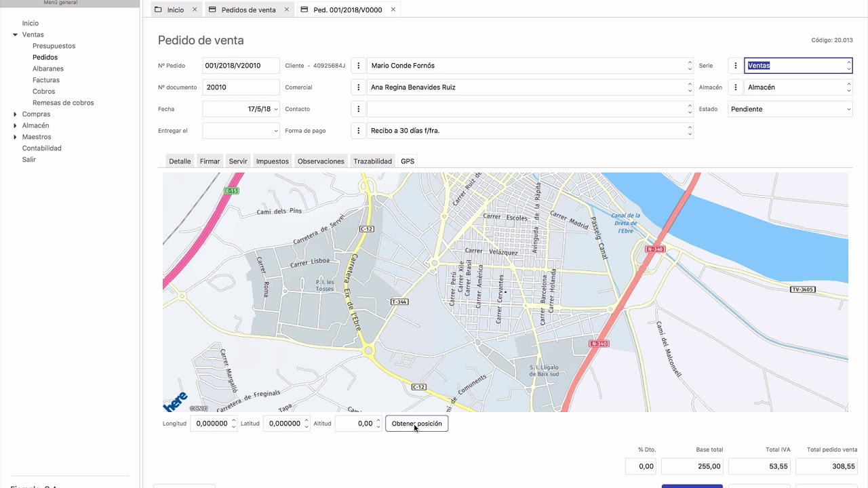
Task: Expand the Compras tree node
Action: point(16,114)
